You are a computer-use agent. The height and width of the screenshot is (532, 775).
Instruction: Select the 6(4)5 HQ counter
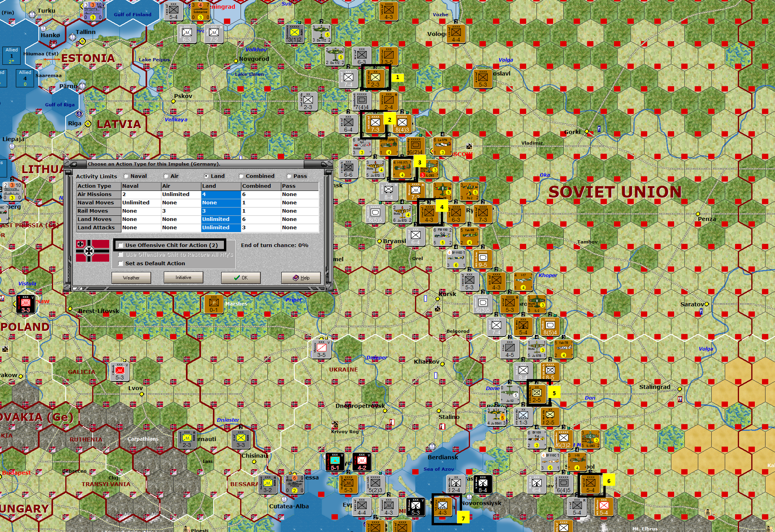pyautogui.click(x=563, y=485)
